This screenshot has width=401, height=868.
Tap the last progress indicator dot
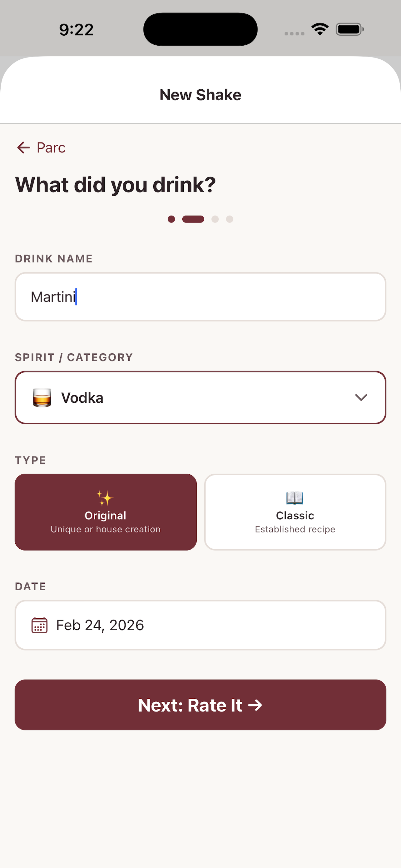coord(230,219)
